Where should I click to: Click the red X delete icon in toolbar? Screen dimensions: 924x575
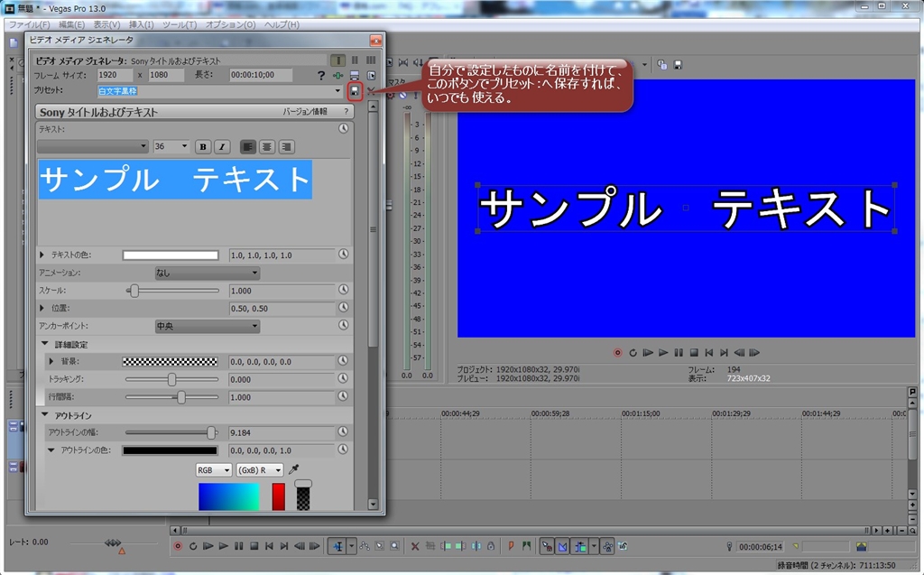tap(415, 546)
